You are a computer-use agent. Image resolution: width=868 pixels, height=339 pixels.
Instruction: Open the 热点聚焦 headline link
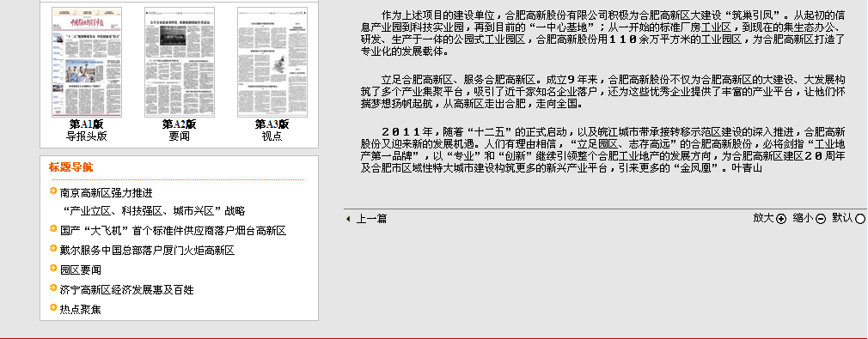(x=80, y=310)
